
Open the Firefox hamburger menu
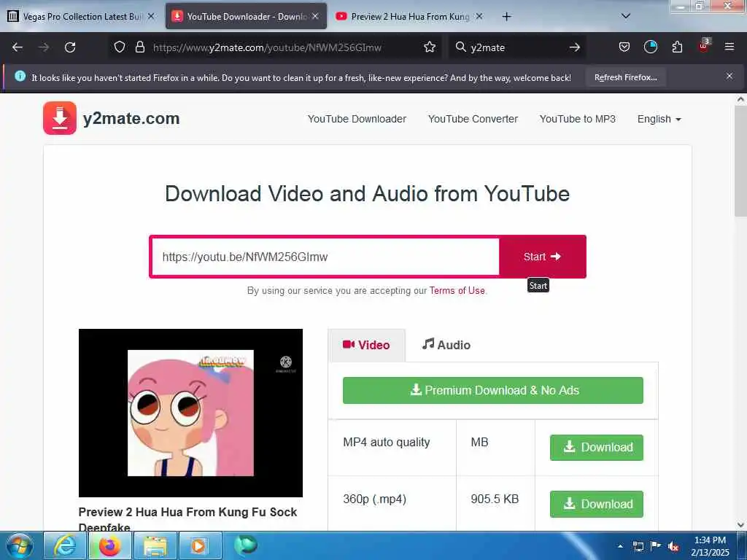point(729,47)
